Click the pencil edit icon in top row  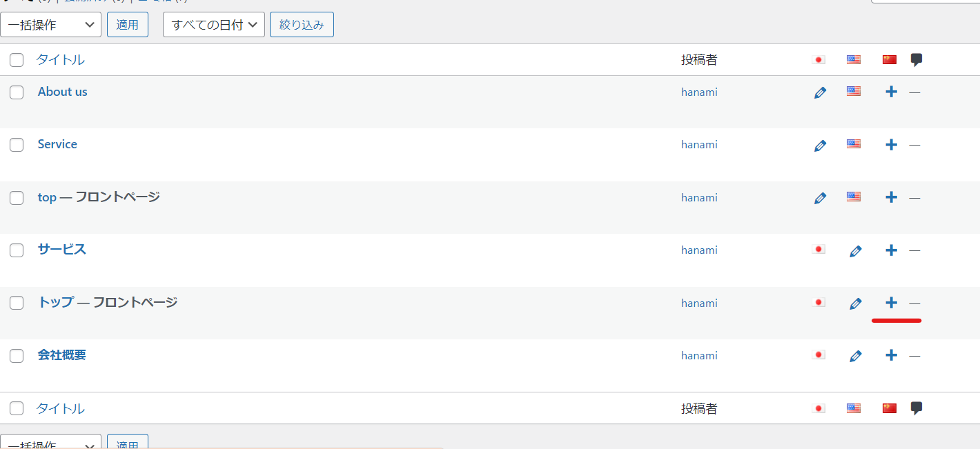point(820,198)
